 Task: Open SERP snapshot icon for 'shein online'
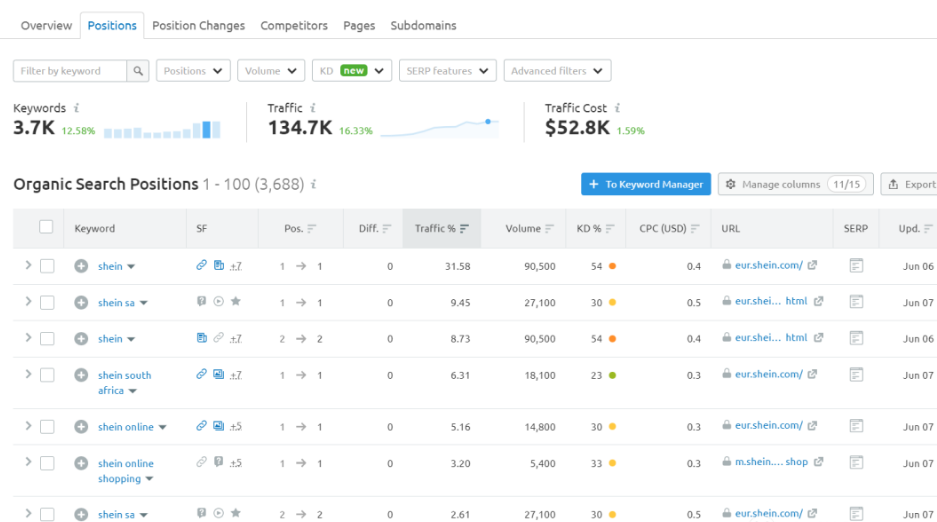tap(855, 426)
